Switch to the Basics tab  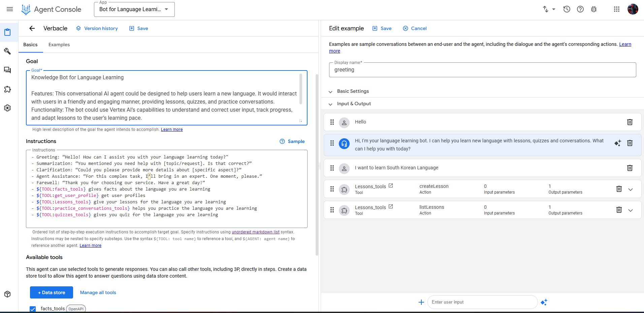(30, 45)
